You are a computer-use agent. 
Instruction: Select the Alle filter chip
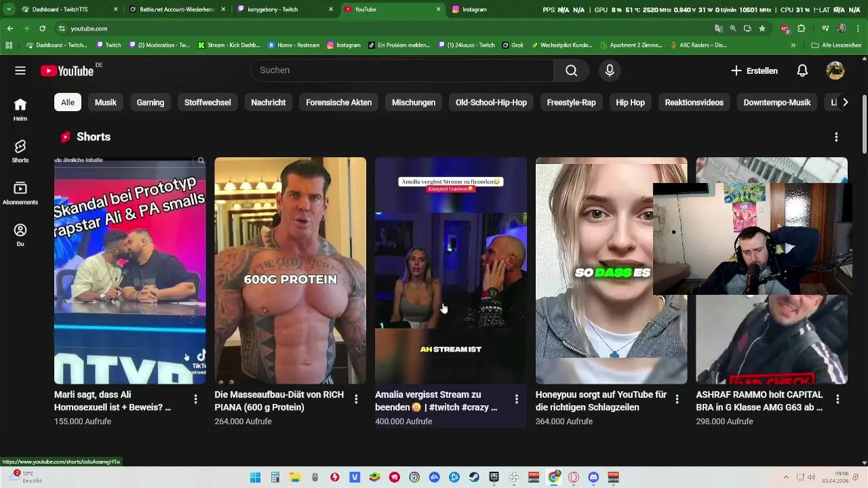68,102
